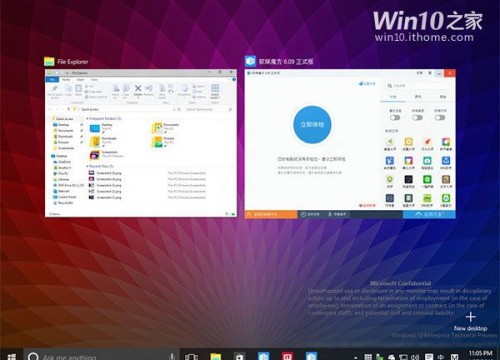500x360 pixels.
Task: Select Downloads in the Quick access list
Action: point(63,136)
